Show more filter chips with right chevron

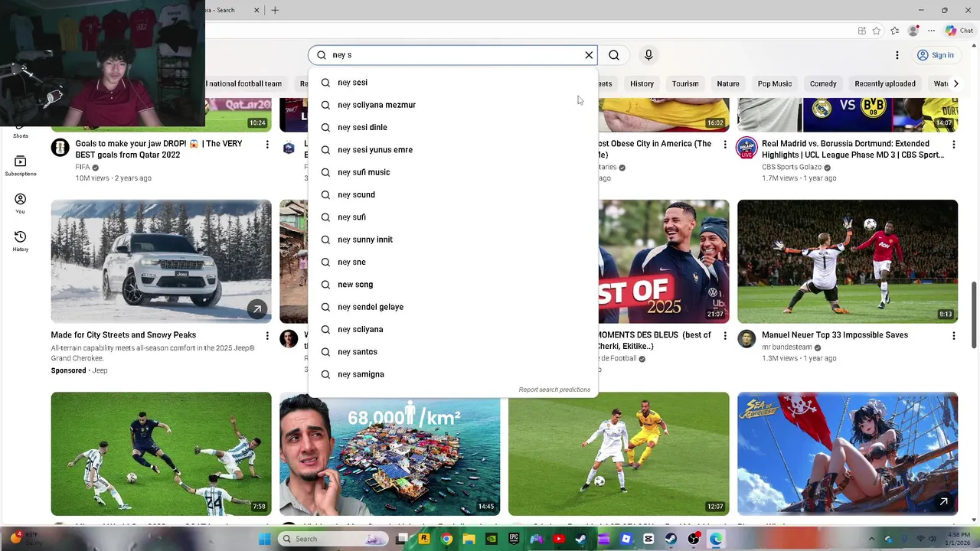pyautogui.click(x=955, y=83)
